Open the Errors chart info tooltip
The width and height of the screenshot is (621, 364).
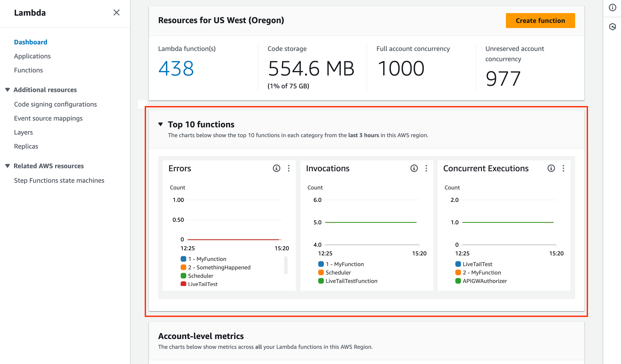277,169
